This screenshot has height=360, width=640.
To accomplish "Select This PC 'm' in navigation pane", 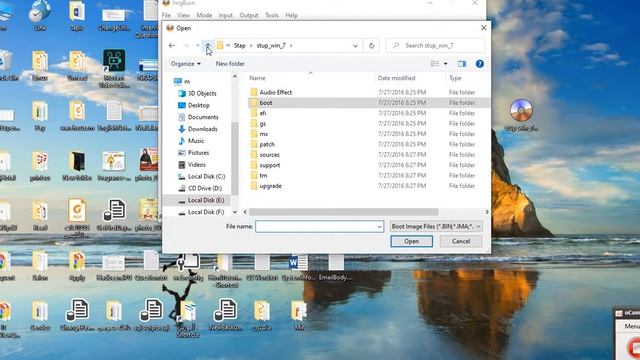I will point(182,81).
